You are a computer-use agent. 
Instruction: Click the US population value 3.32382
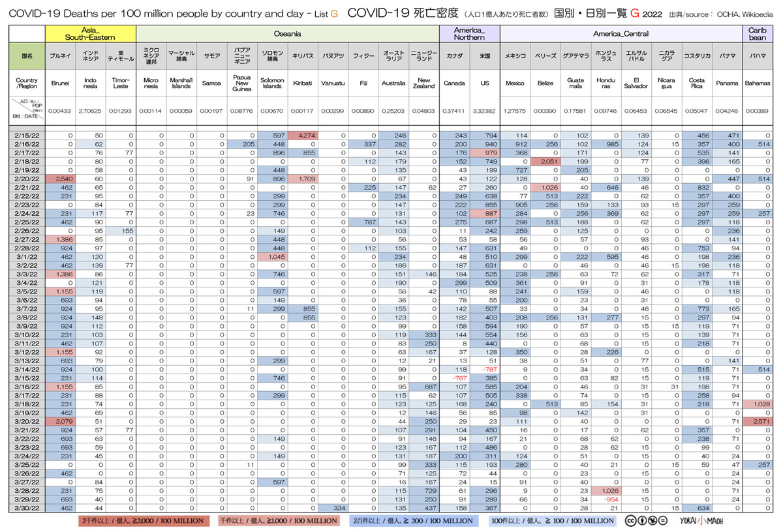485,111
